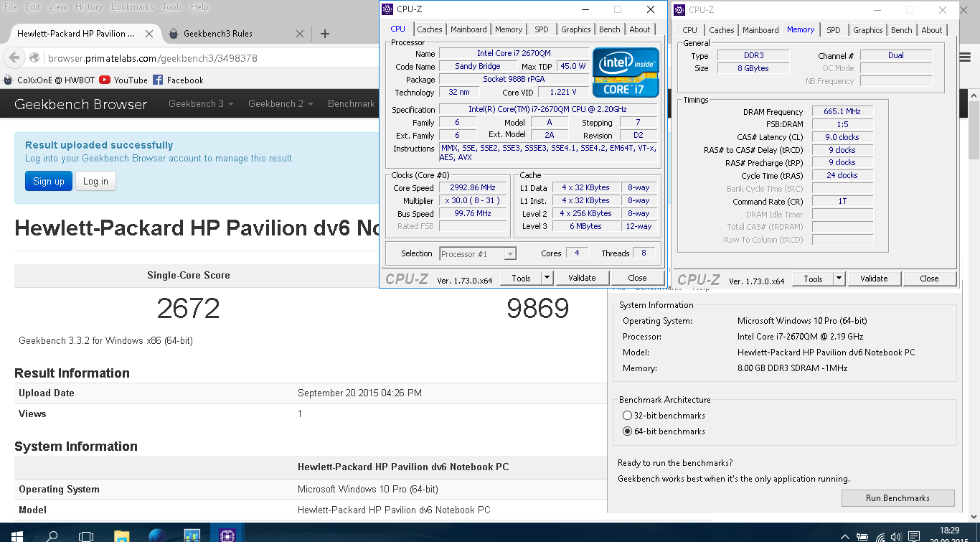Open the Firefox Bookmarks menu
Viewport: 980px width, 542px height.
[132, 7]
